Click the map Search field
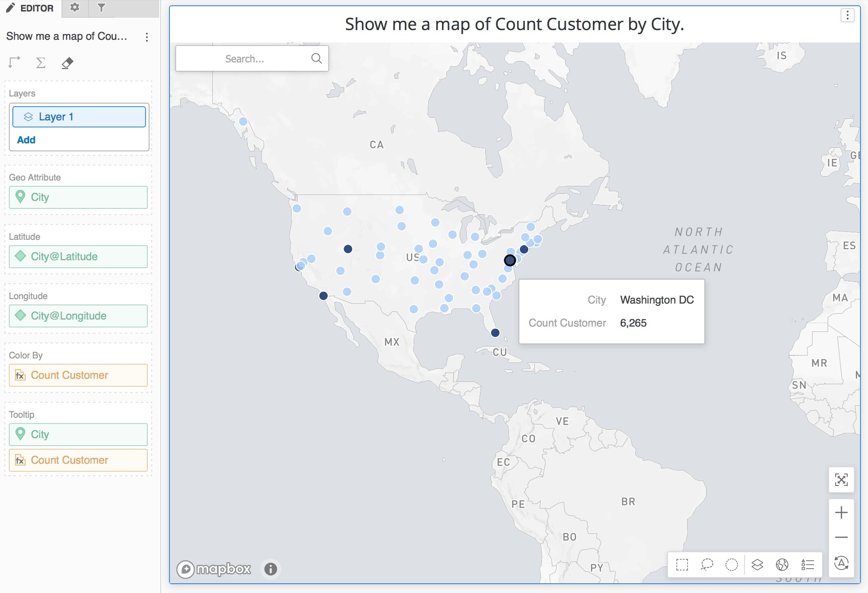This screenshot has height=593, width=868. tap(245, 59)
